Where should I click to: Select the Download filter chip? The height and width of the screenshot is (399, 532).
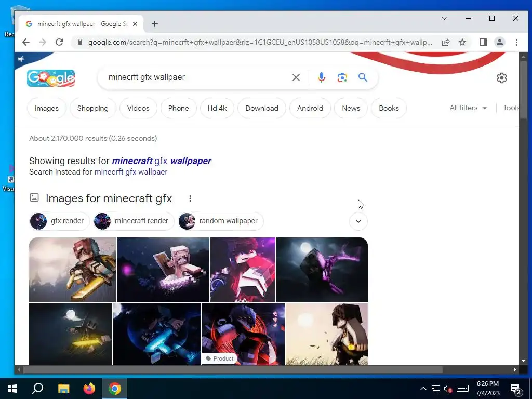coord(262,108)
